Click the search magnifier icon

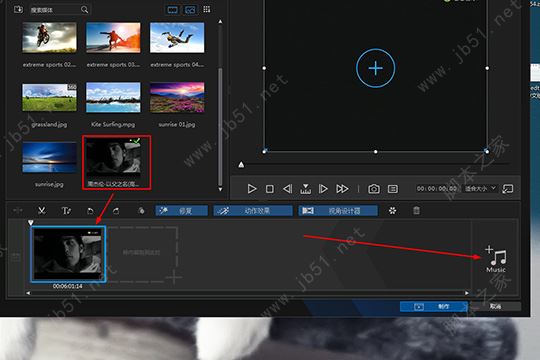(x=84, y=10)
